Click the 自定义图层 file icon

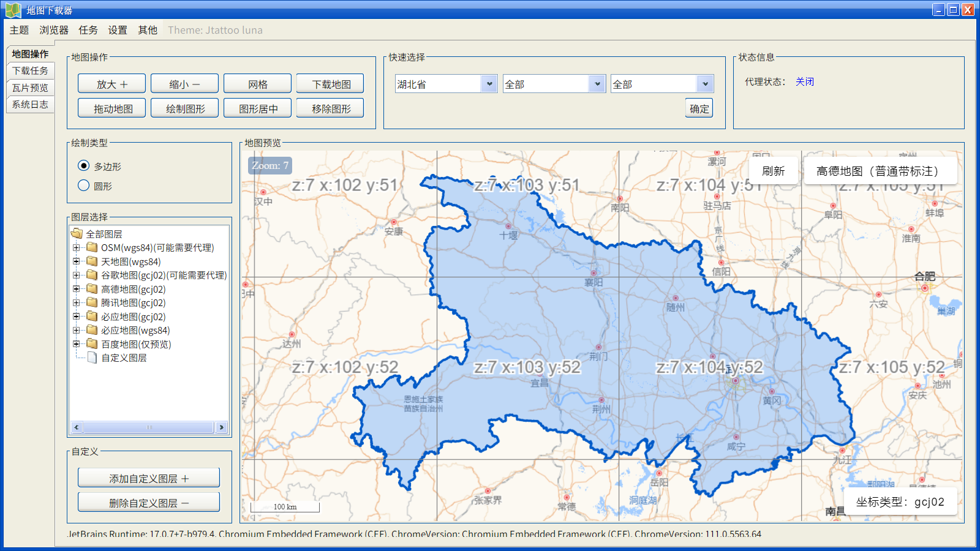pos(92,358)
